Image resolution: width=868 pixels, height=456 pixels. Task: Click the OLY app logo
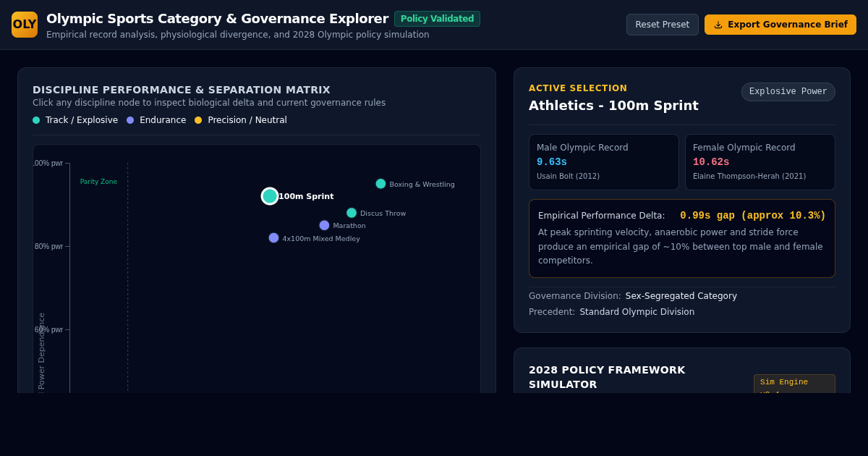(x=25, y=25)
